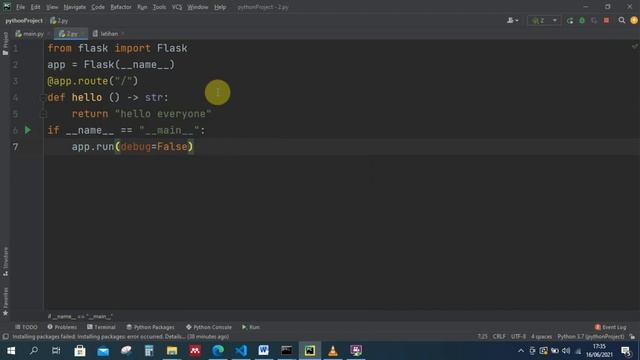Open the File menu
This screenshot has width=640, height=360.
pyautogui.click(x=20, y=7)
